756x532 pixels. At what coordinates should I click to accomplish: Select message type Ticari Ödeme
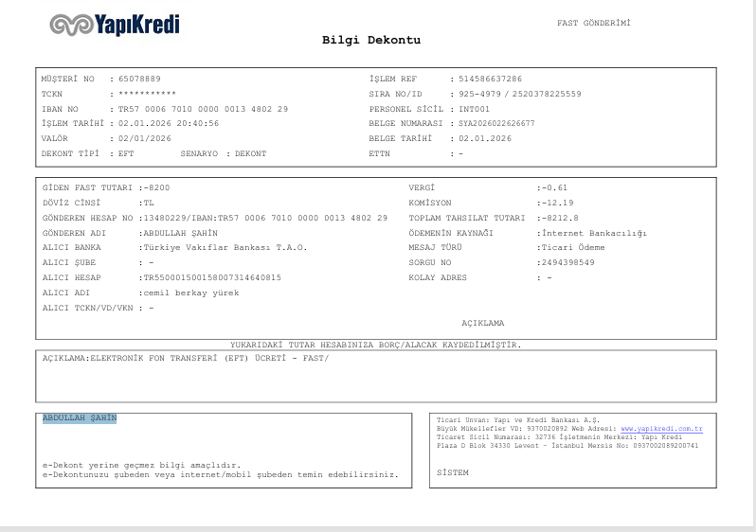[573, 247]
